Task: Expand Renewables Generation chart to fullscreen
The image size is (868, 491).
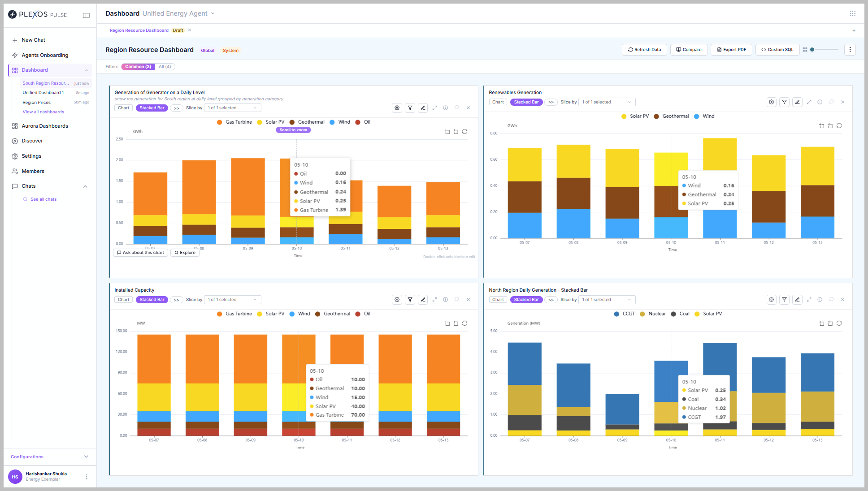Action: tap(809, 102)
